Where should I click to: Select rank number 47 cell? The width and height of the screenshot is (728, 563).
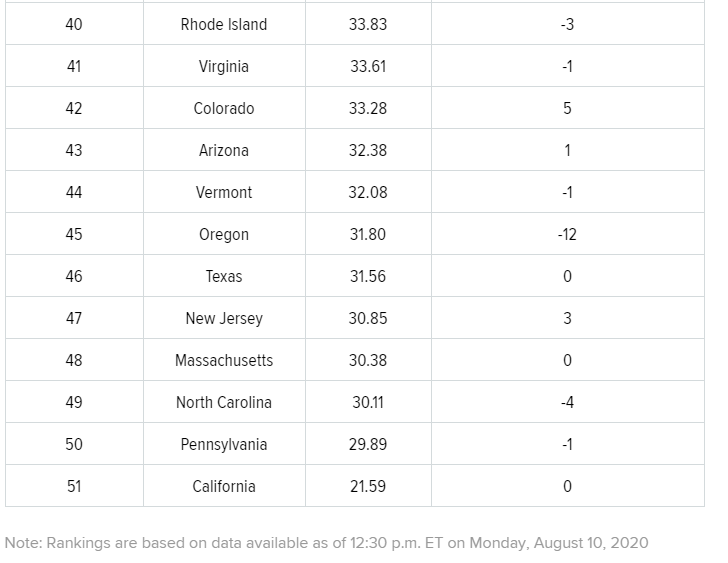point(74,318)
